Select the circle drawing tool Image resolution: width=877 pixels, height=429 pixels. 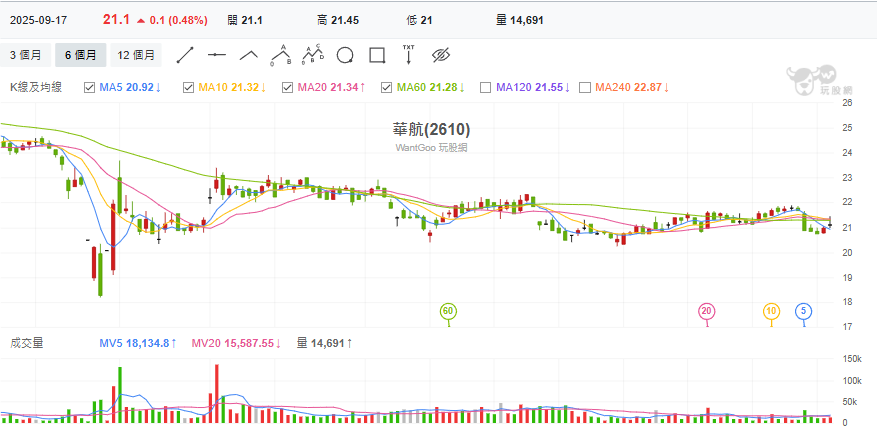(x=345, y=54)
